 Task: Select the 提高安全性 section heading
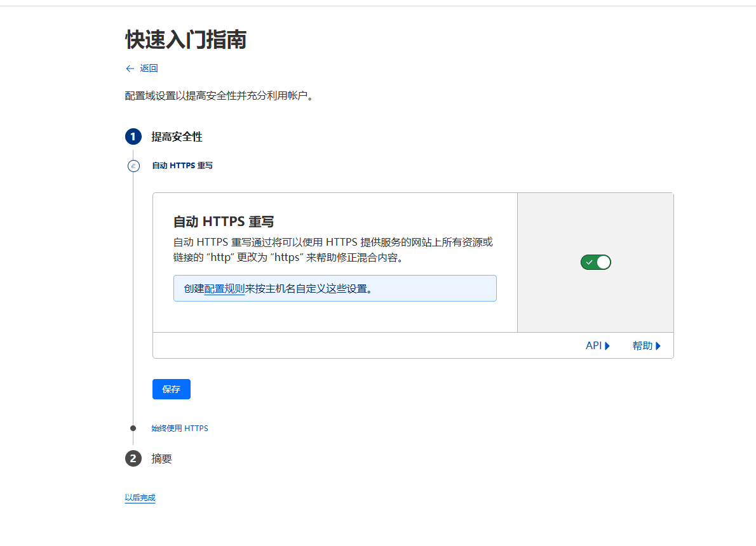[x=176, y=136]
